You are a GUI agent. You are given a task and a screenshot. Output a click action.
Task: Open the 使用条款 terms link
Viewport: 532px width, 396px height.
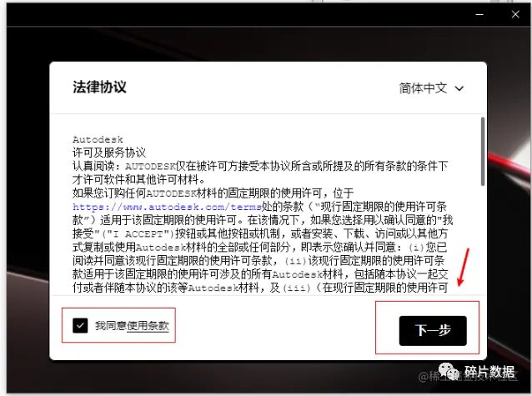coord(148,326)
